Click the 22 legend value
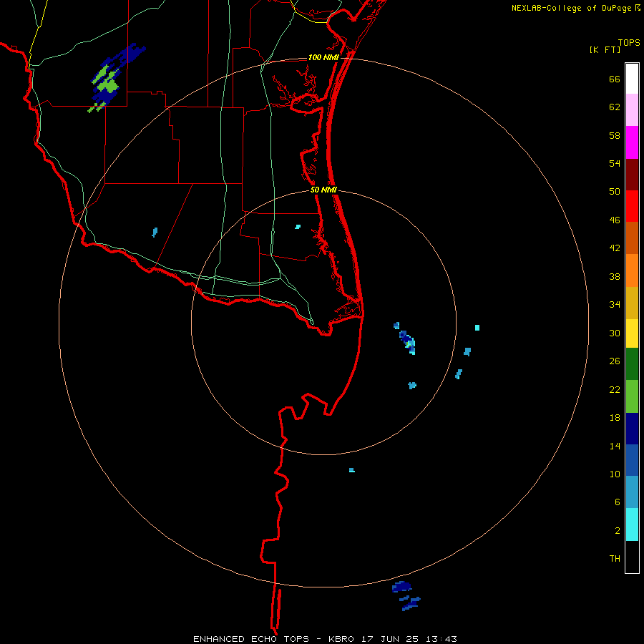Screen dimensions: 644x644 pyautogui.click(x=615, y=389)
